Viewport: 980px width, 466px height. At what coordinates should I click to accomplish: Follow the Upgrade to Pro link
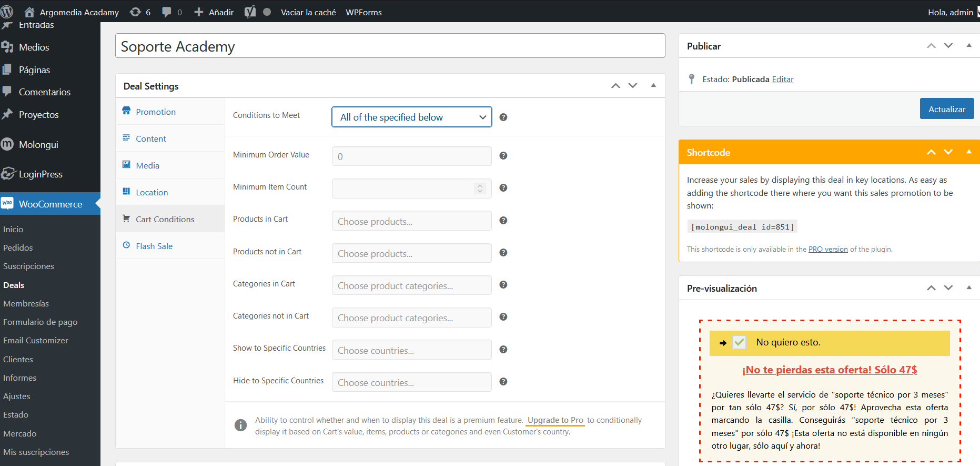click(x=555, y=420)
